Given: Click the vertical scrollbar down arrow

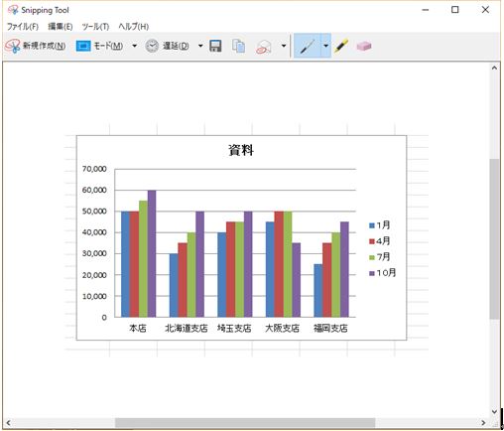Looking at the screenshot, I should [x=494, y=411].
